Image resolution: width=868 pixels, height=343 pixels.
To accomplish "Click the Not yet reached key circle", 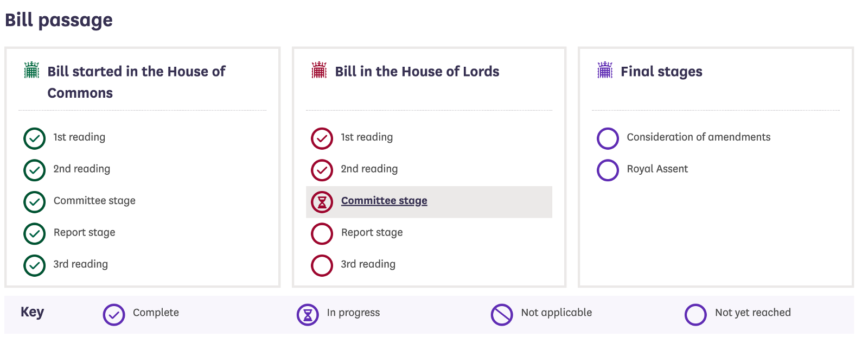I will pyautogui.click(x=695, y=315).
